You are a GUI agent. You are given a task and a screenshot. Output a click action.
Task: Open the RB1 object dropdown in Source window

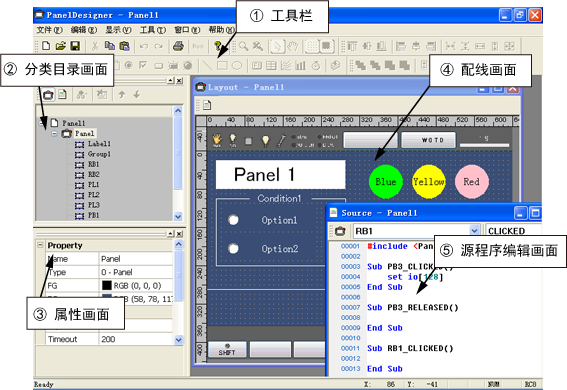click(474, 231)
